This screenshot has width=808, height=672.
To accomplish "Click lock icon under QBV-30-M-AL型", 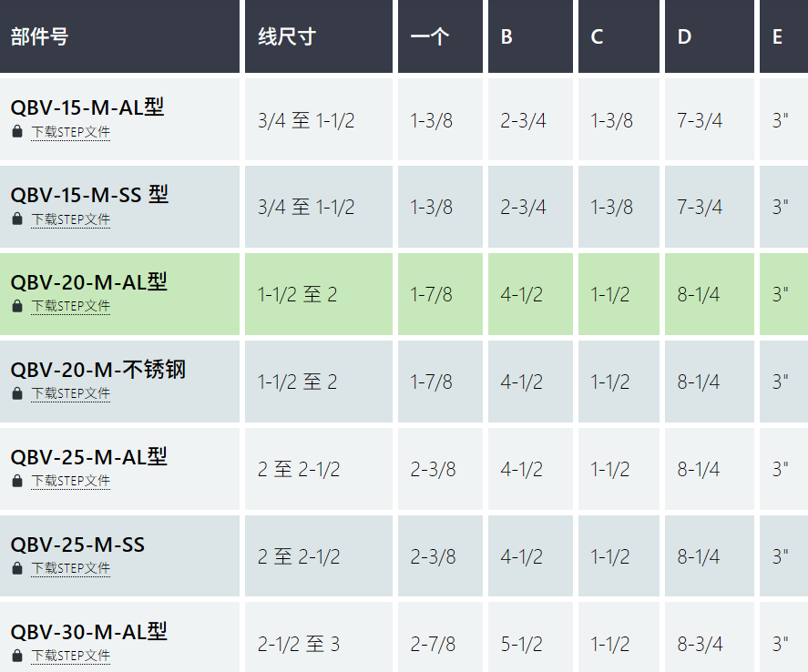I will tap(16, 656).
